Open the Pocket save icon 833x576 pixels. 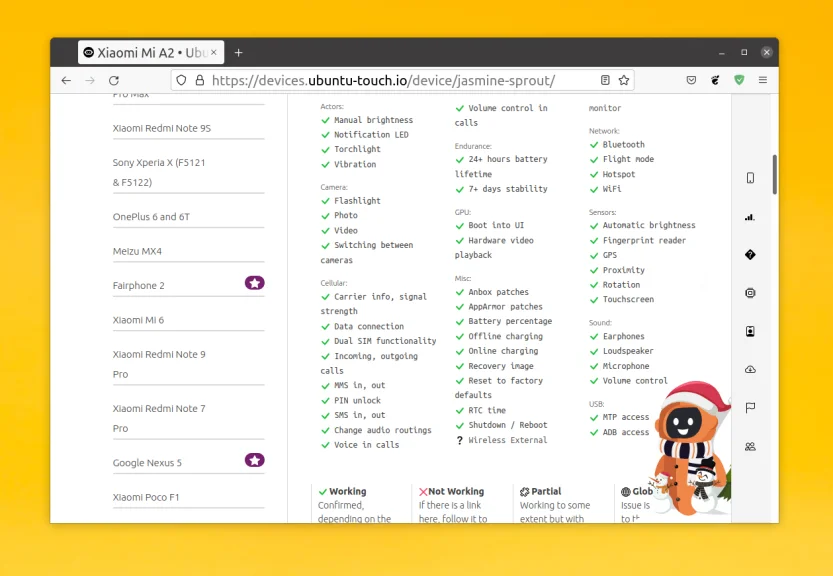coord(691,80)
